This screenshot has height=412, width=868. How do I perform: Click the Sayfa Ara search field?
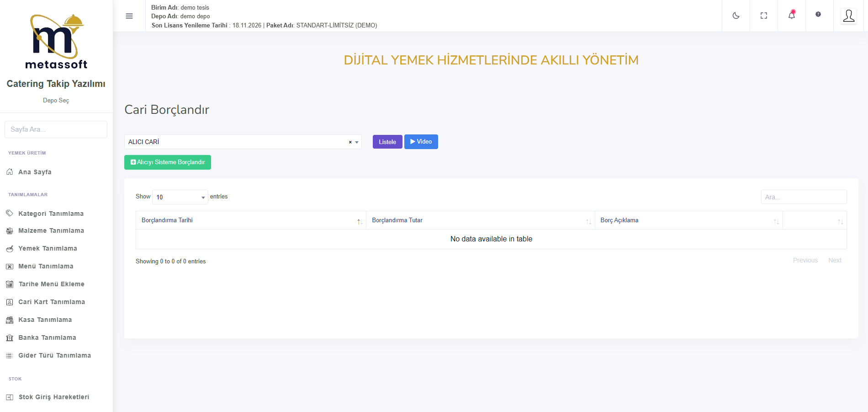56,129
